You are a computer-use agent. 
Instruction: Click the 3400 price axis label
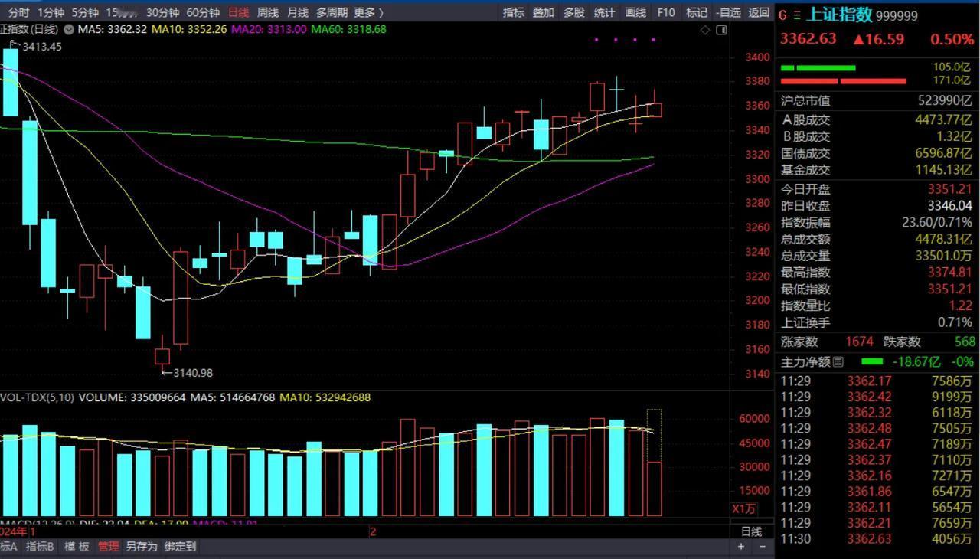click(x=757, y=57)
